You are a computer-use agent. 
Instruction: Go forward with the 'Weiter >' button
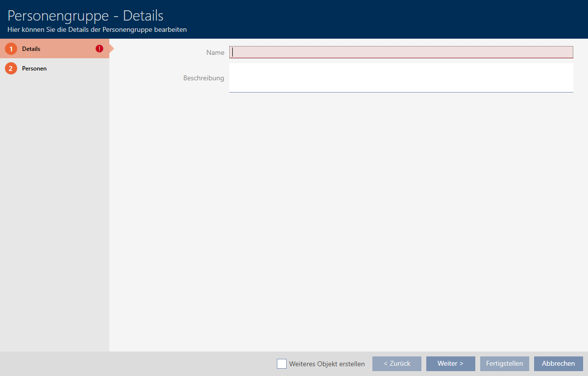coord(450,364)
